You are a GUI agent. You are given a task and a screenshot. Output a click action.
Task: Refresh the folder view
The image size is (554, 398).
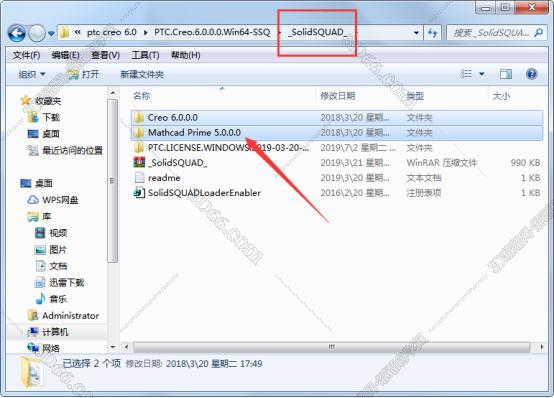(x=432, y=33)
